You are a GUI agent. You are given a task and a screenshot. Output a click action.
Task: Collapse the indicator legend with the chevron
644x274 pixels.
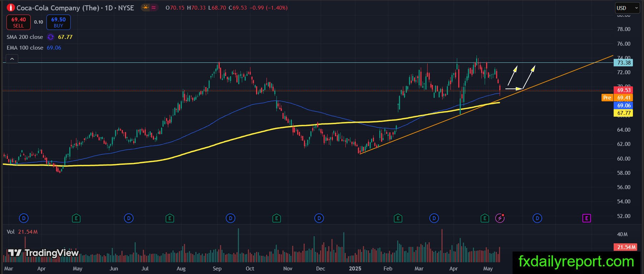pos(12,59)
